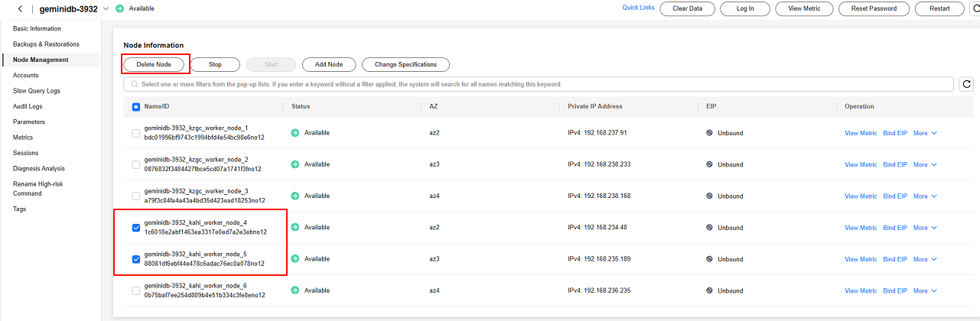Image resolution: width=980 pixels, height=321 pixels.
Task: Open More dropdown for worker_node_1 row
Action: tap(924, 133)
